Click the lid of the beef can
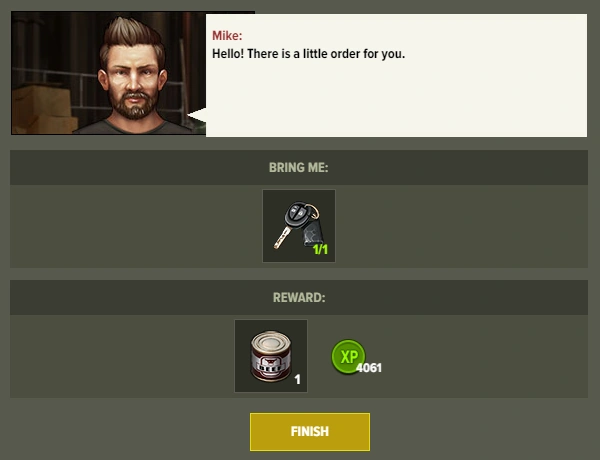 click(271, 339)
